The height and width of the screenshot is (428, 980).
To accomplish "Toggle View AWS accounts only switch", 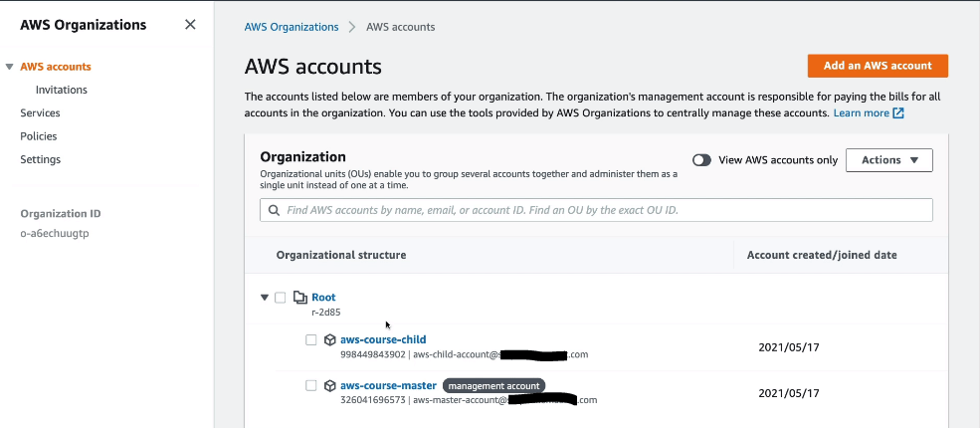I will click(x=702, y=160).
